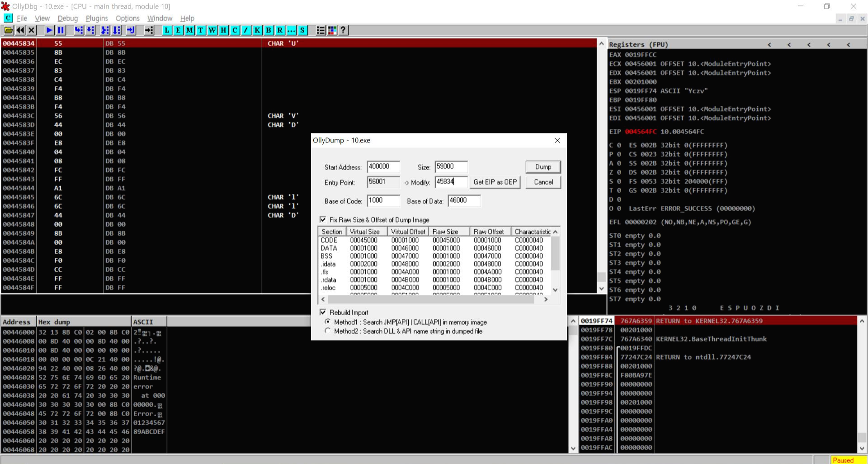Click section list scroll down arrow
Image resolution: width=868 pixels, height=464 pixels.
click(x=556, y=290)
